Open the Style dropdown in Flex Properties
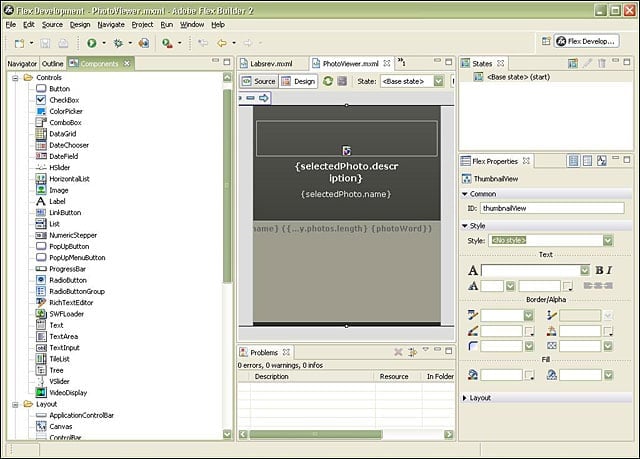This screenshot has width=640, height=459. tap(608, 241)
